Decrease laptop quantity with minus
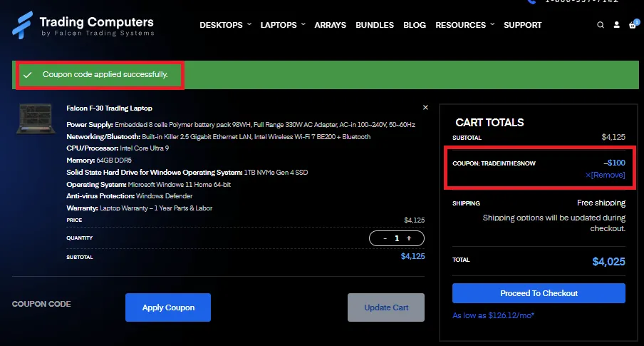The width and height of the screenshot is (644, 346). click(385, 238)
